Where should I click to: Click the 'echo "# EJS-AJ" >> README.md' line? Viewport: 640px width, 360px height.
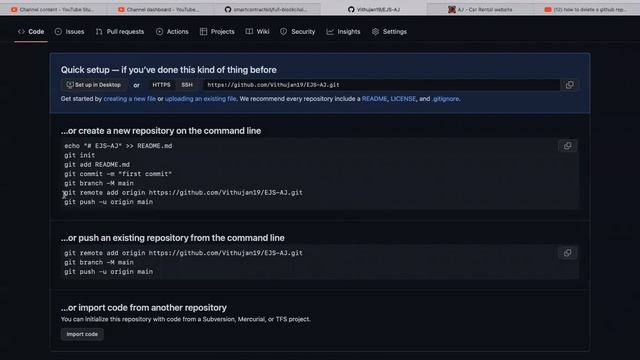118,146
